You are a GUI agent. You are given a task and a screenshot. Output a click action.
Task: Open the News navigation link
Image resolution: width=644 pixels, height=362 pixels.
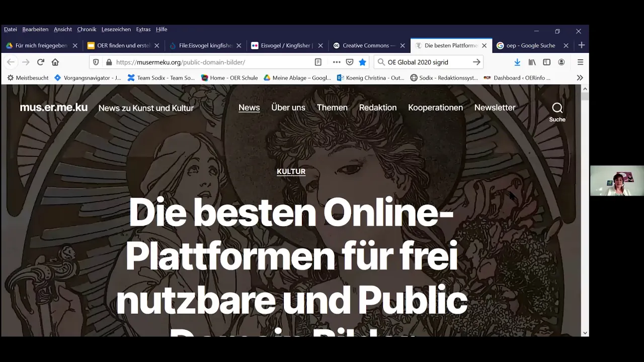[x=249, y=108]
